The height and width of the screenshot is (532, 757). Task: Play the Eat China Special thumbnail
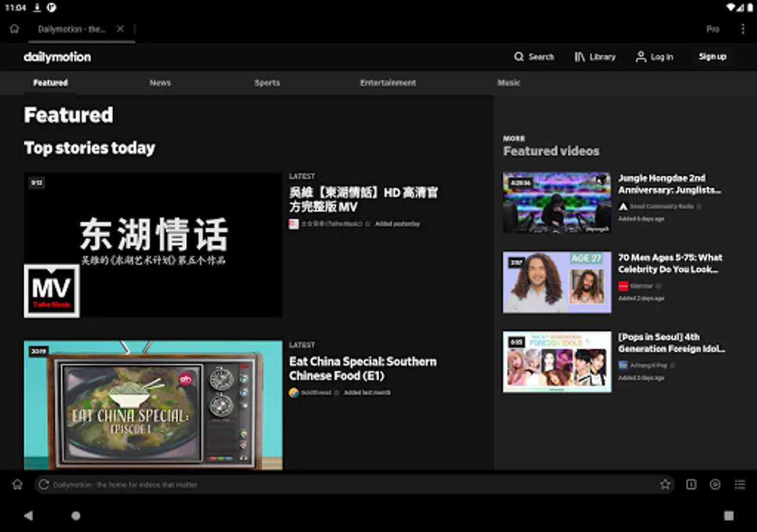153,405
